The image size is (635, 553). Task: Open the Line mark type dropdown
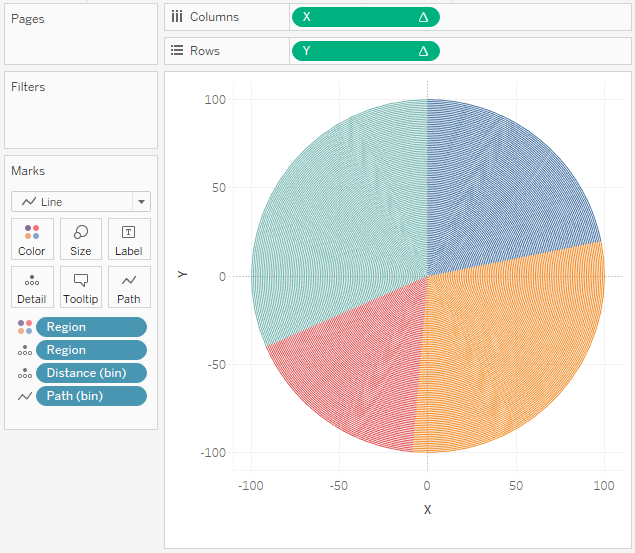tap(81, 202)
